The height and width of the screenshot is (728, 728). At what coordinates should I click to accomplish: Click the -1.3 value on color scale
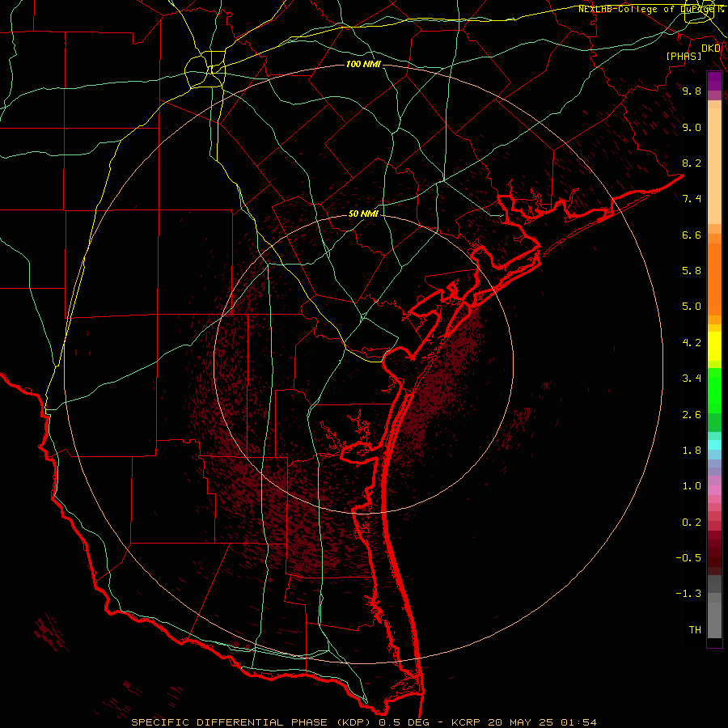click(688, 594)
